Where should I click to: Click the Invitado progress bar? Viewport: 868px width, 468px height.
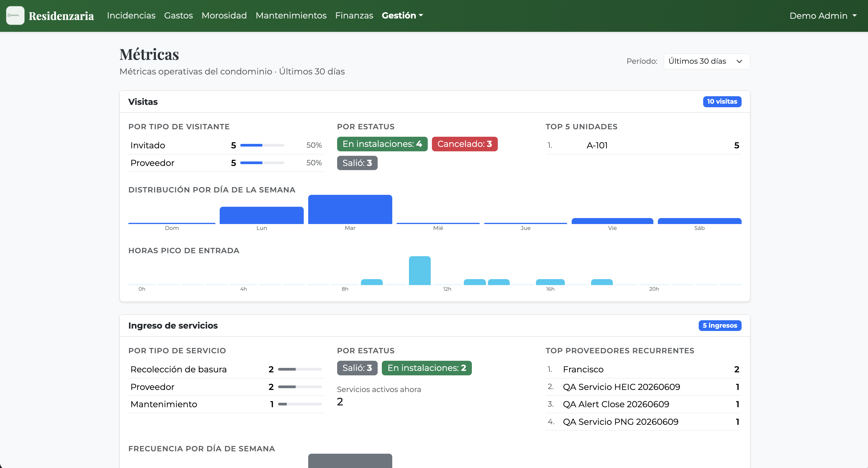tap(262, 145)
